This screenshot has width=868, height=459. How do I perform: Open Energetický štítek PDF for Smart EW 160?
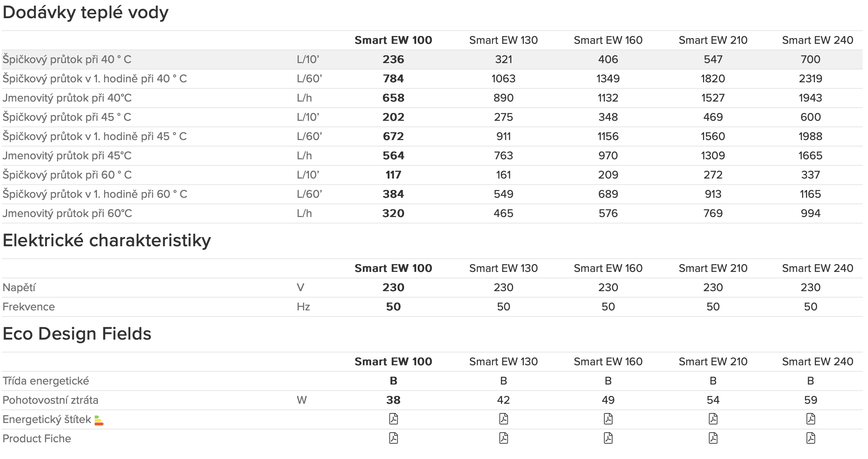[608, 419]
